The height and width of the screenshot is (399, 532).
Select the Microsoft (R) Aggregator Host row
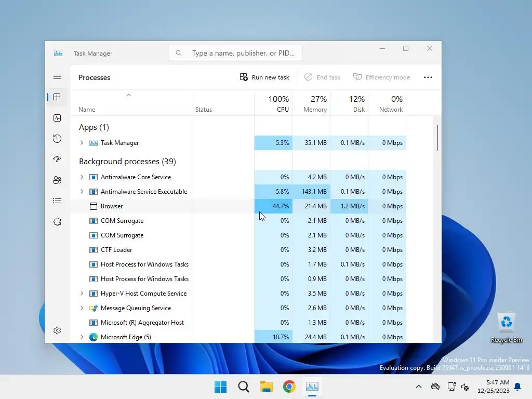pos(238,322)
